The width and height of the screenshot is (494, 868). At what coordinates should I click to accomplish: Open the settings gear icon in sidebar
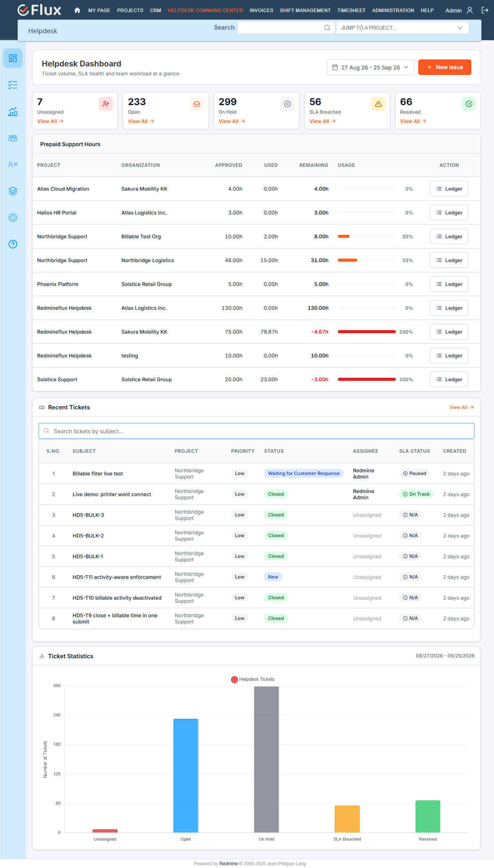tap(13, 218)
